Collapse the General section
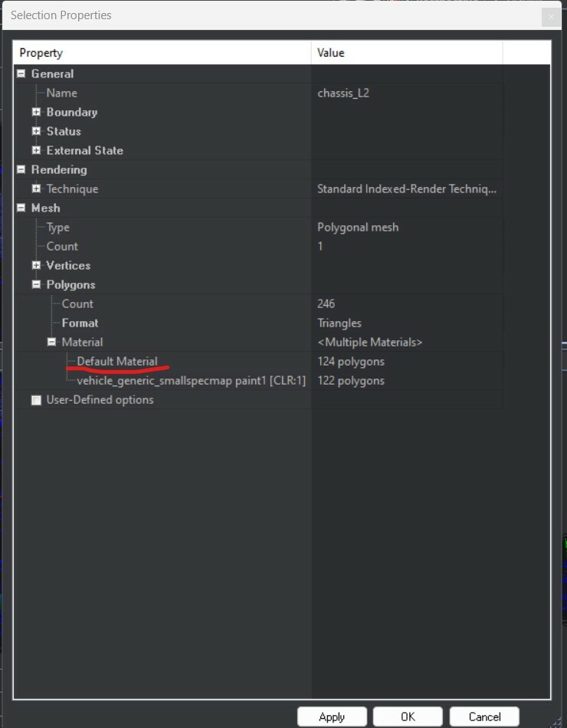 pos(21,74)
